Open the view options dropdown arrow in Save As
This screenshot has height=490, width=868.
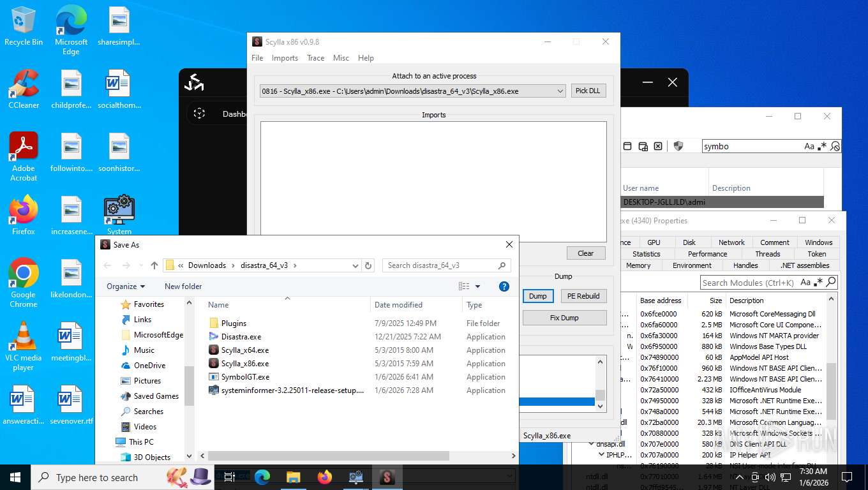coord(477,286)
